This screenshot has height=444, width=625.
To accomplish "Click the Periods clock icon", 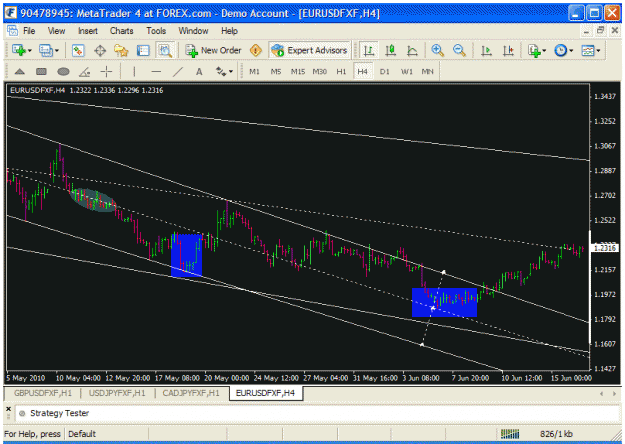I will 560,51.
